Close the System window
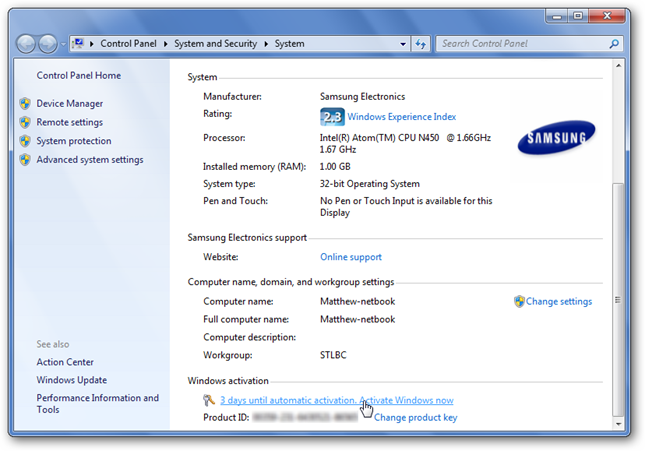Image resolution: width=645 pixels, height=451 pixels. 607,16
